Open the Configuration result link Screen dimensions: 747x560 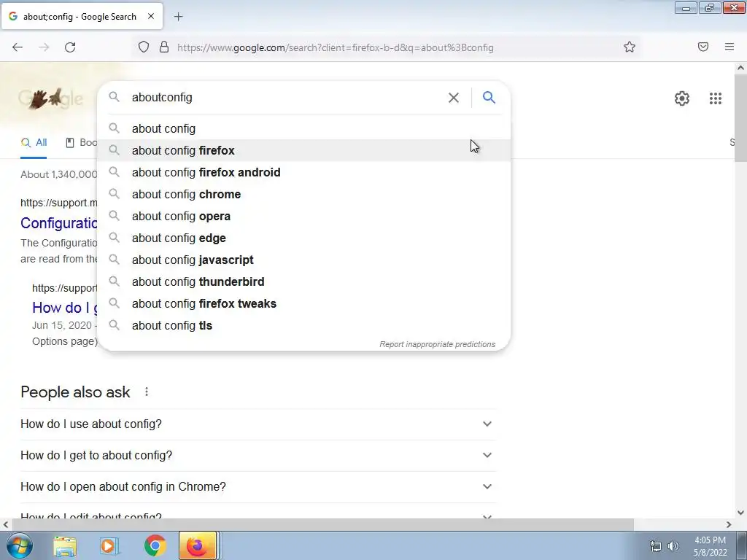coord(59,223)
